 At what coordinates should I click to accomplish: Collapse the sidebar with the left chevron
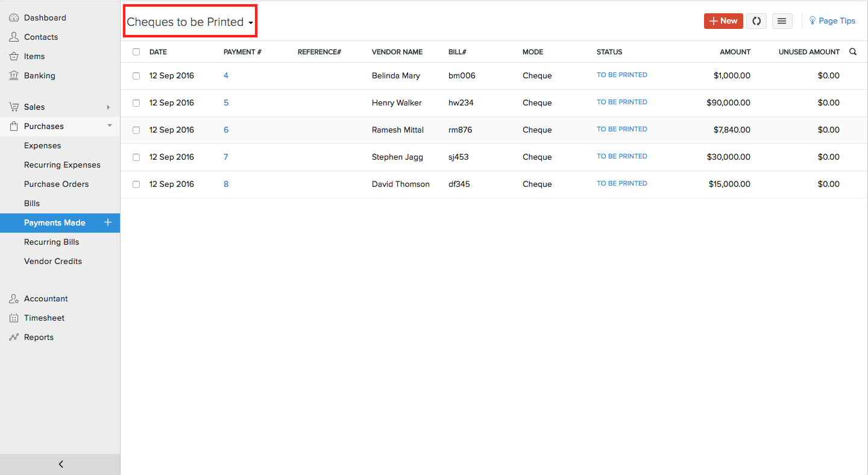tap(60, 464)
